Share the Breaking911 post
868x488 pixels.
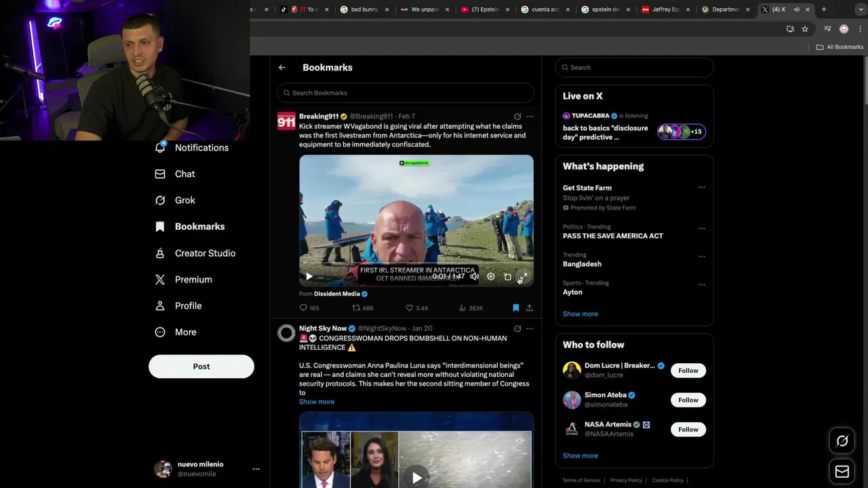(x=530, y=308)
